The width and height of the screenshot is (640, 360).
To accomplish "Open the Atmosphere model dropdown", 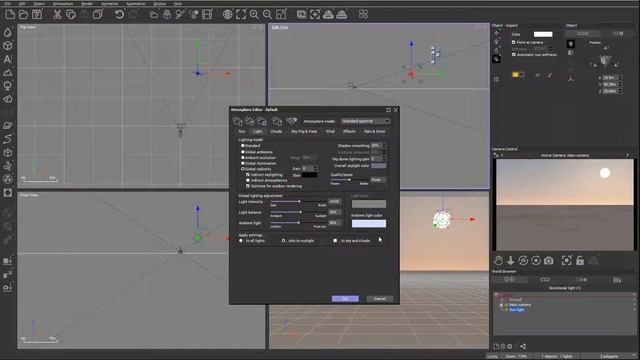I will 365,121.
